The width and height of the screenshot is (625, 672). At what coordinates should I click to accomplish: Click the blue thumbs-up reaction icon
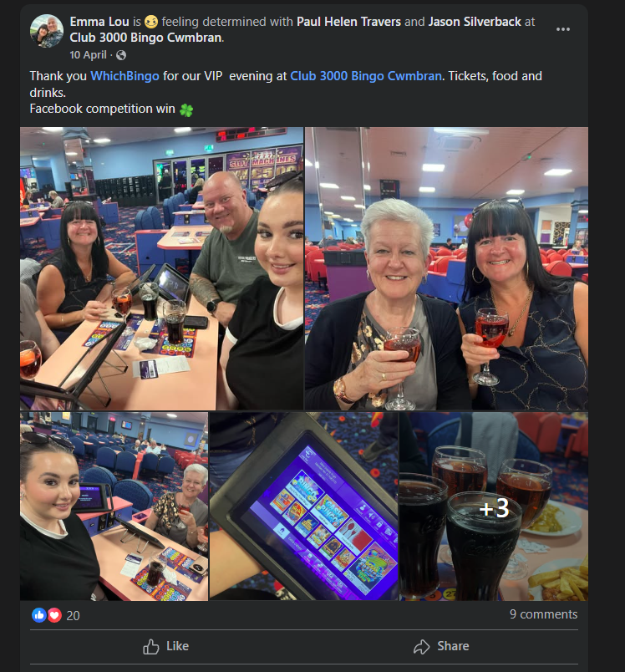coord(39,615)
